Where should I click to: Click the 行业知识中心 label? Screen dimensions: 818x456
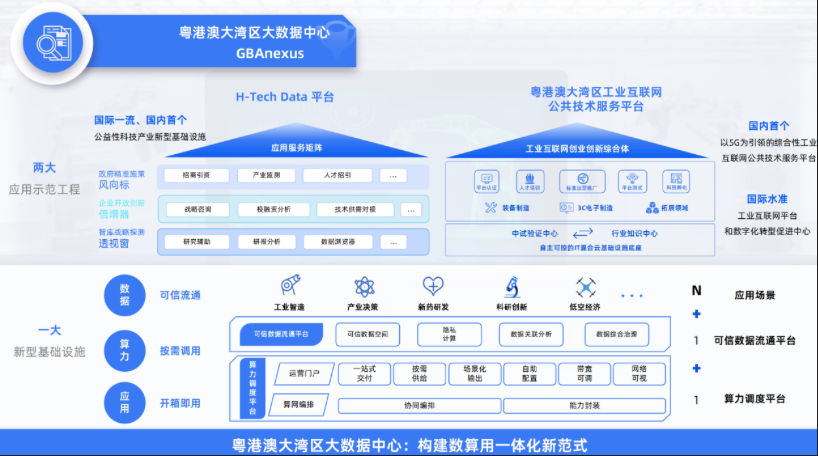[x=634, y=233]
